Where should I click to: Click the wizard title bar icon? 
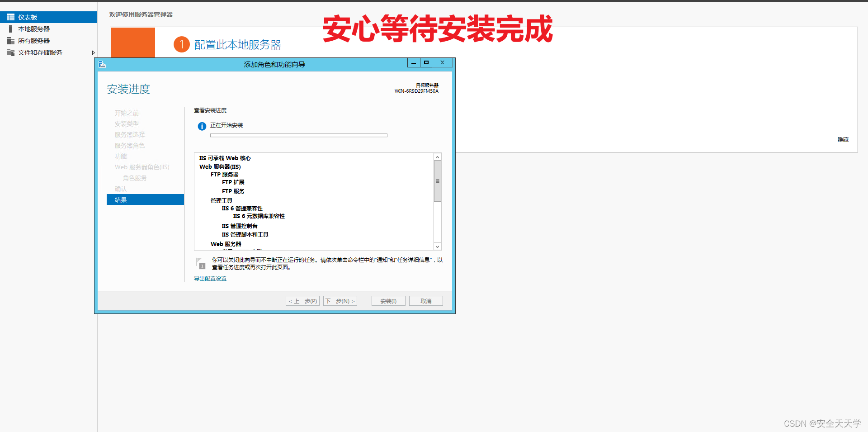point(102,64)
